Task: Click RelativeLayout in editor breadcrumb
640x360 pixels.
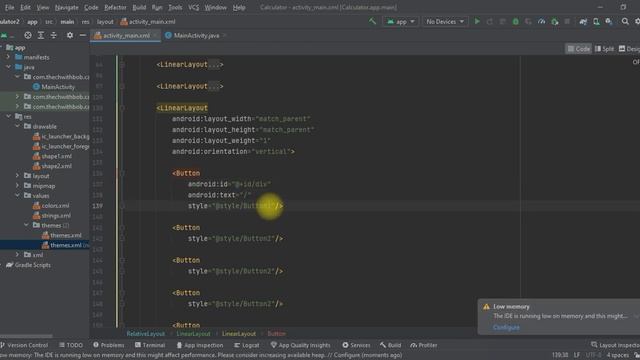Action: click(x=146, y=333)
